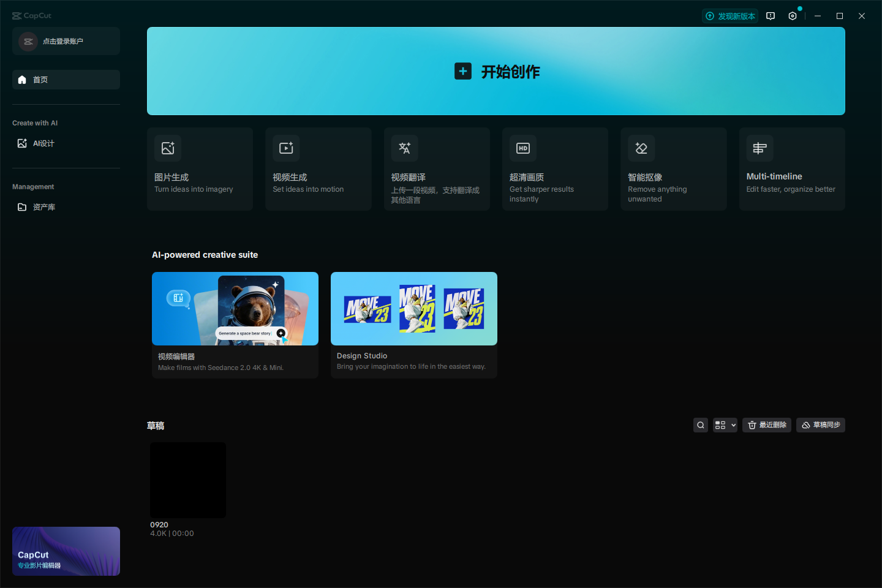Open the settings hexagon icon

point(793,16)
